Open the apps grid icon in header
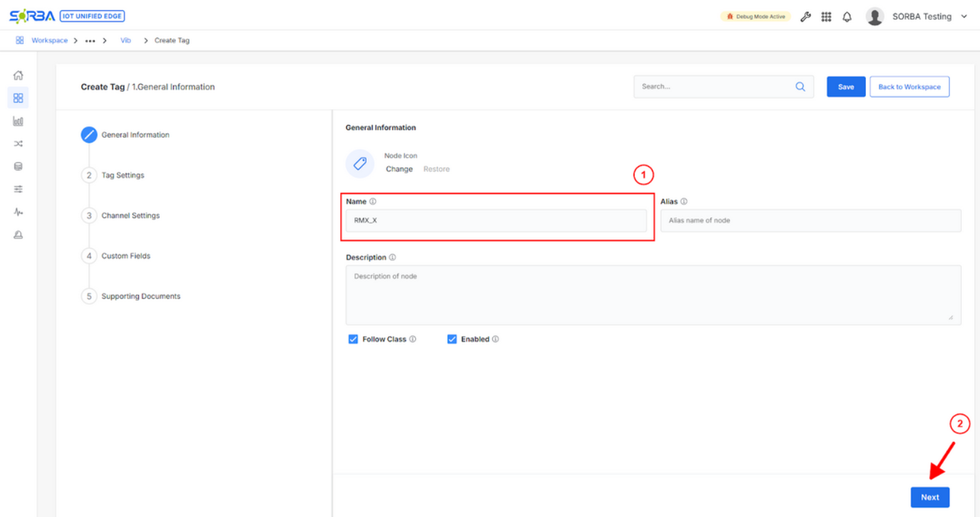This screenshot has height=517, width=980. coord(826,17)
